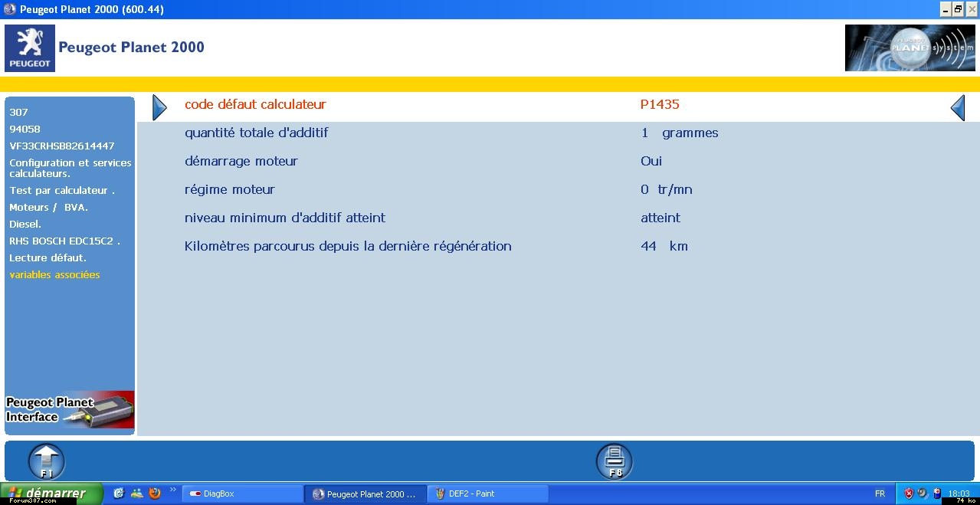The height and width of the screenshot is (505, 980).
Task: Click the Peugeot Planet Interface device image
Action: pos(70,410)
